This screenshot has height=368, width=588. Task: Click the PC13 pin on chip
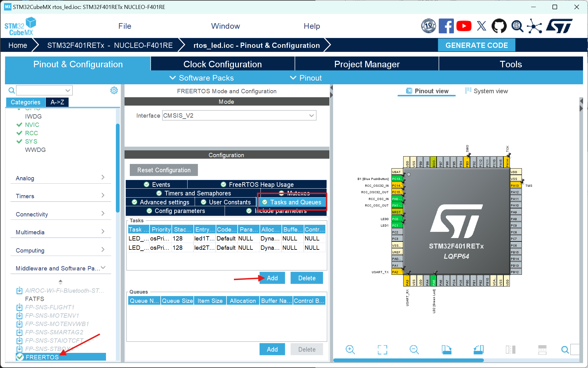tap(397, 179)
